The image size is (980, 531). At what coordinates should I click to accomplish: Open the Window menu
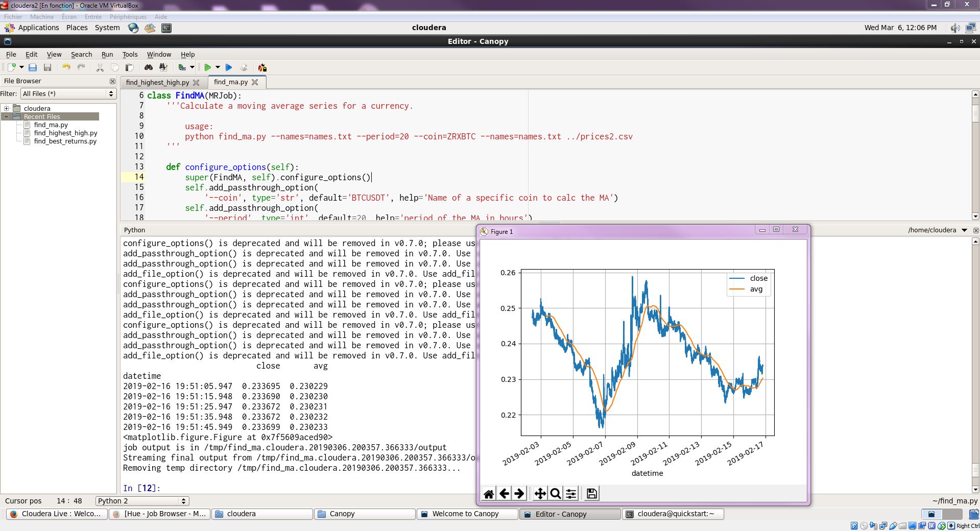(x=159, y=55)
